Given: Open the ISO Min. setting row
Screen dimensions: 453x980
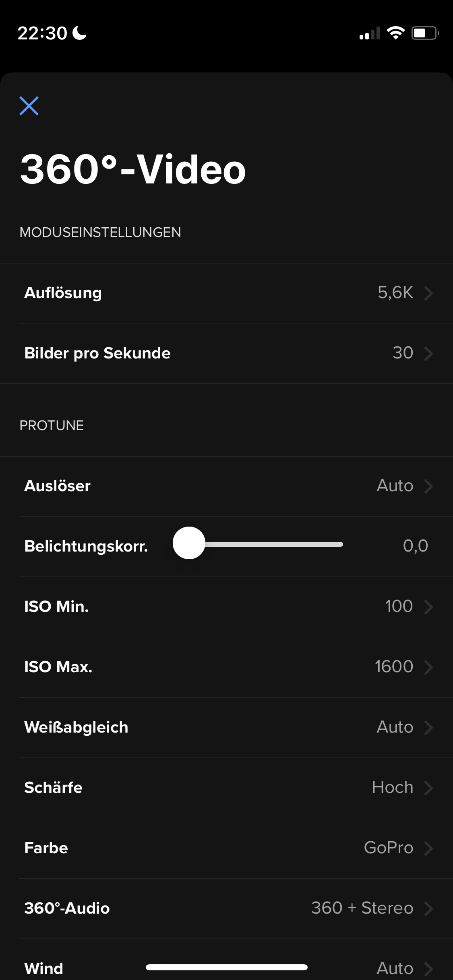Looking at the screenshot, I should [226, 607].
